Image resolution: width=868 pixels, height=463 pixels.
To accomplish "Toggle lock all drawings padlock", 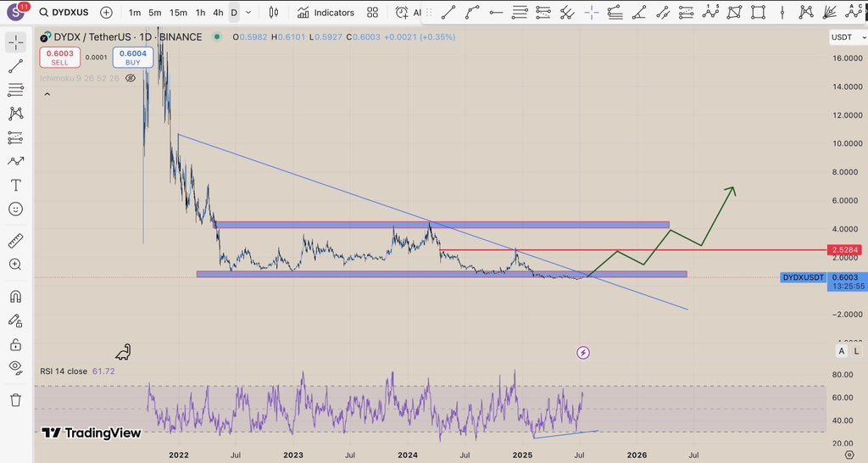I will point(15,344).
